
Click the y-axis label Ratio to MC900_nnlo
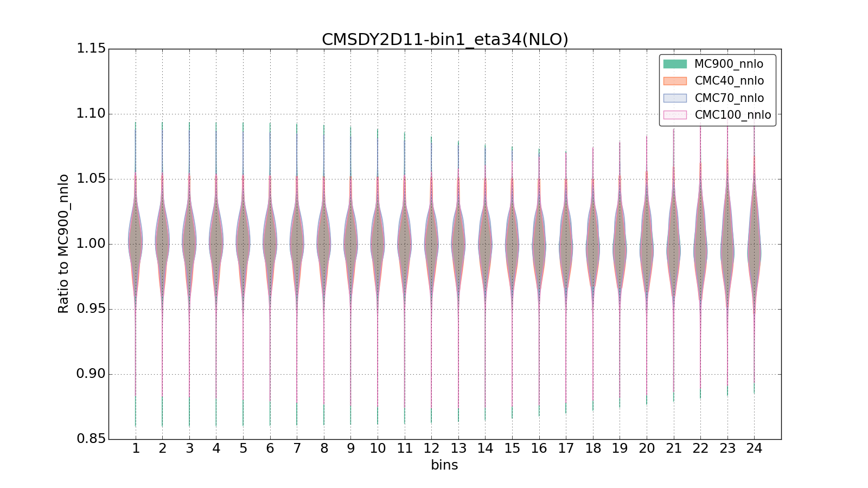tap(63, 244)
